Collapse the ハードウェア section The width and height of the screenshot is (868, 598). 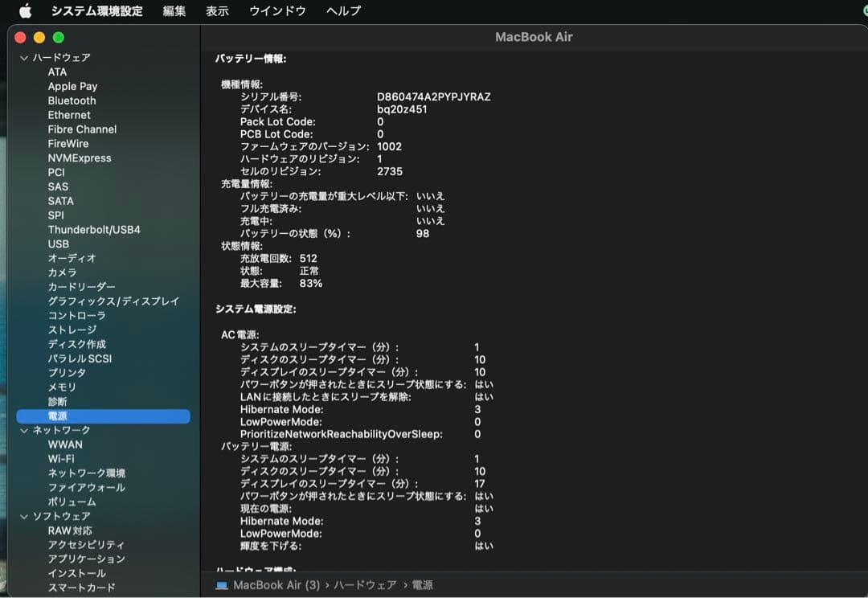point(23,57)
